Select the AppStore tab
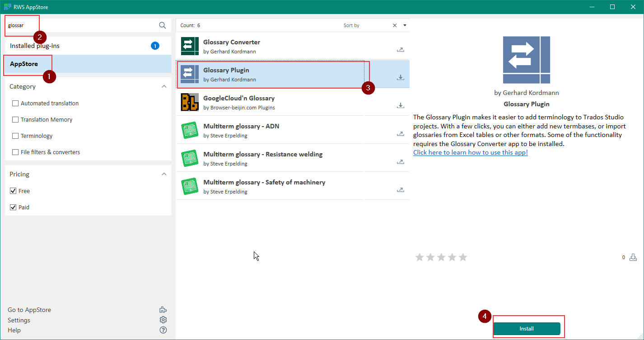Screen dimensions: 644x340 24,64
